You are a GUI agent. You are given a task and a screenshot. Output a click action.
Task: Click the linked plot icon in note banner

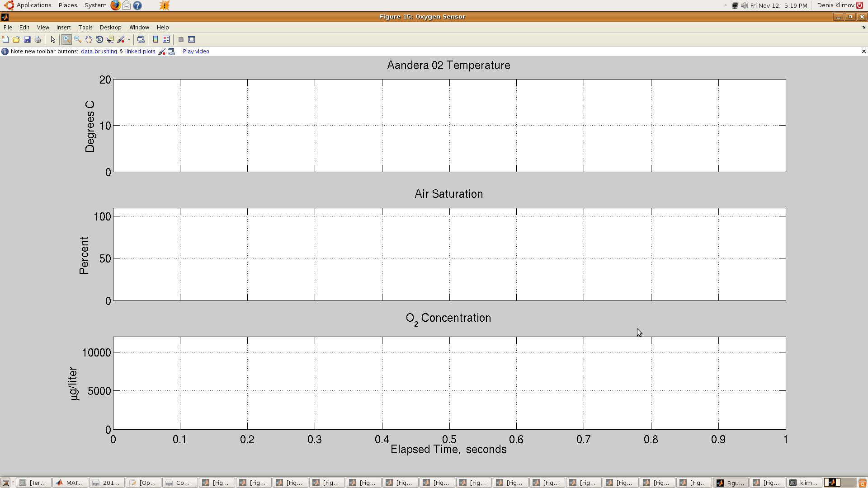171,52
